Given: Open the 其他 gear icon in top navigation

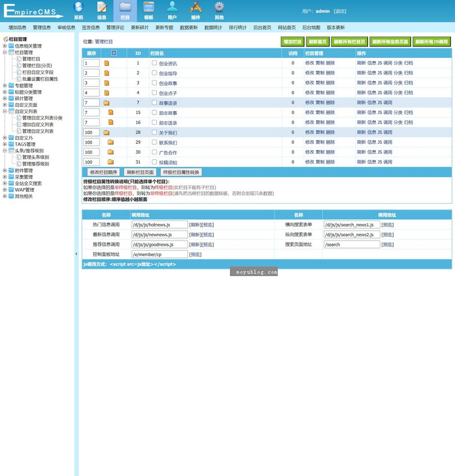Looking at the screenshot, I should click(219, 7).
